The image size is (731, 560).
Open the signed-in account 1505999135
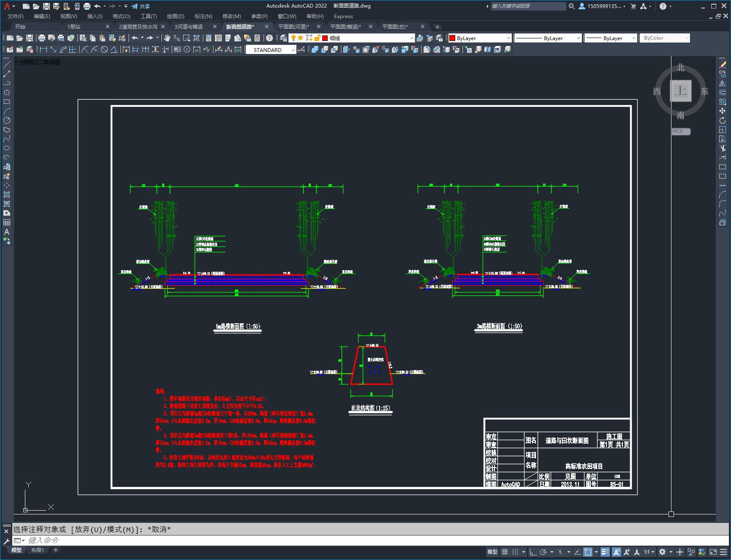pos(602,6)
